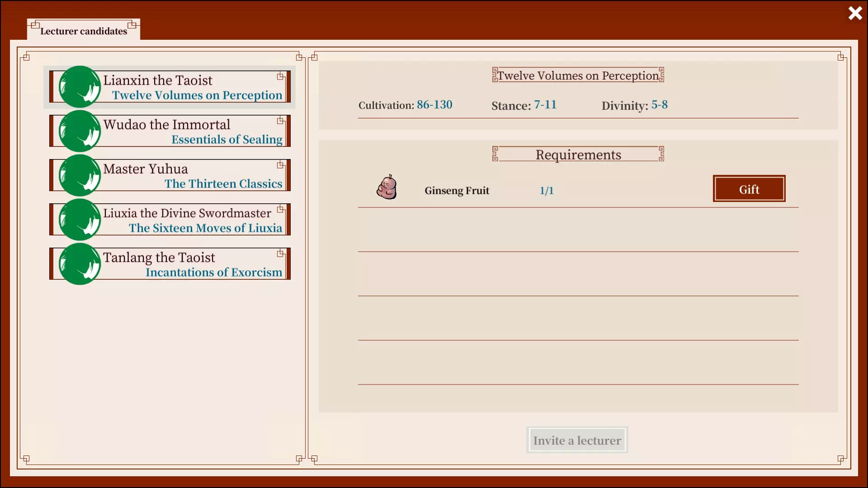Click Essentials of Sealing book label
The height and width of the screenshot is (488, 868).
tap(226, 140)
